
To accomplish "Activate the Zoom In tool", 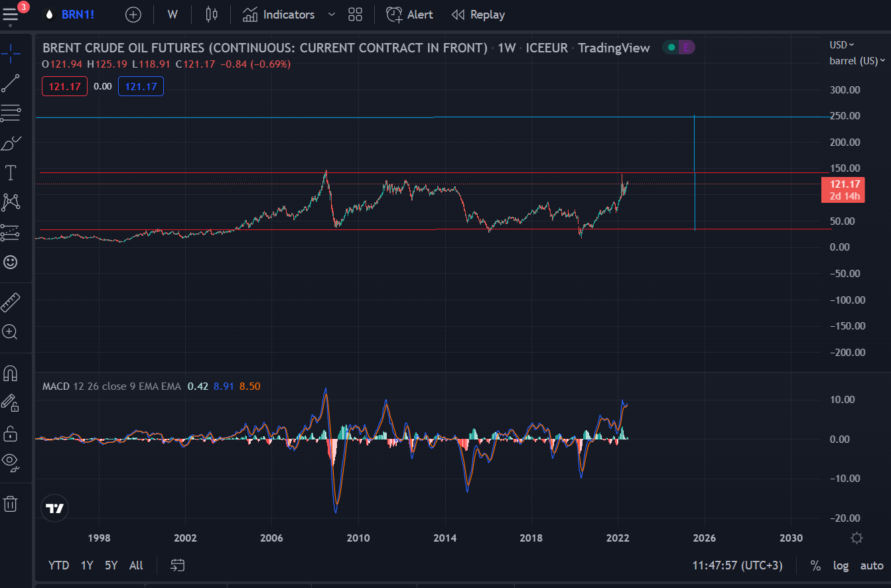I will point(11,331).
